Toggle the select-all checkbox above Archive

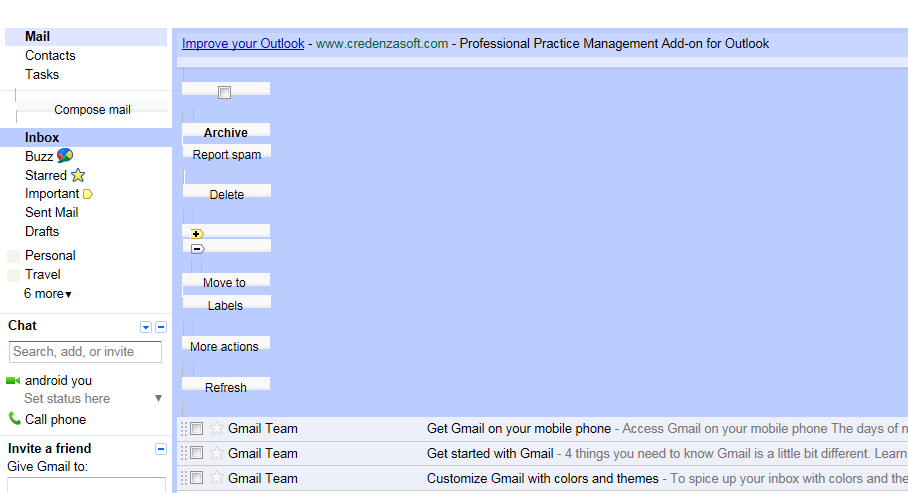pos(225,92)
